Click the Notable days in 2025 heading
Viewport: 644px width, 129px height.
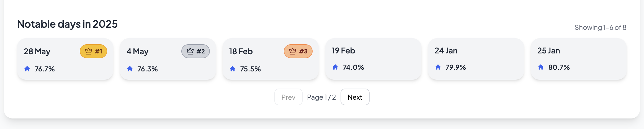pos(67,24)
